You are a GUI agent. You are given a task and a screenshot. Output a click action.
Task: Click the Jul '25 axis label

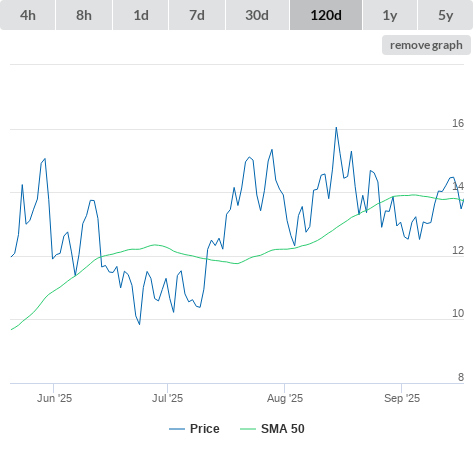pos(168,398)
